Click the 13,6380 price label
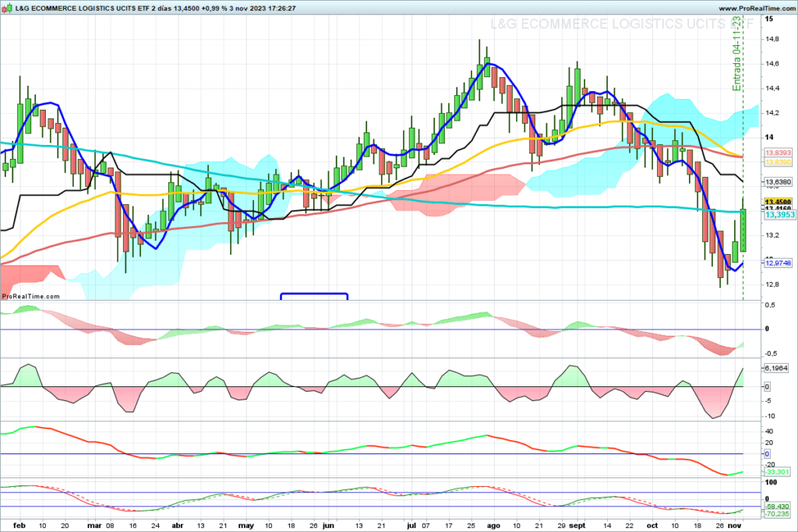 (779, 181)
